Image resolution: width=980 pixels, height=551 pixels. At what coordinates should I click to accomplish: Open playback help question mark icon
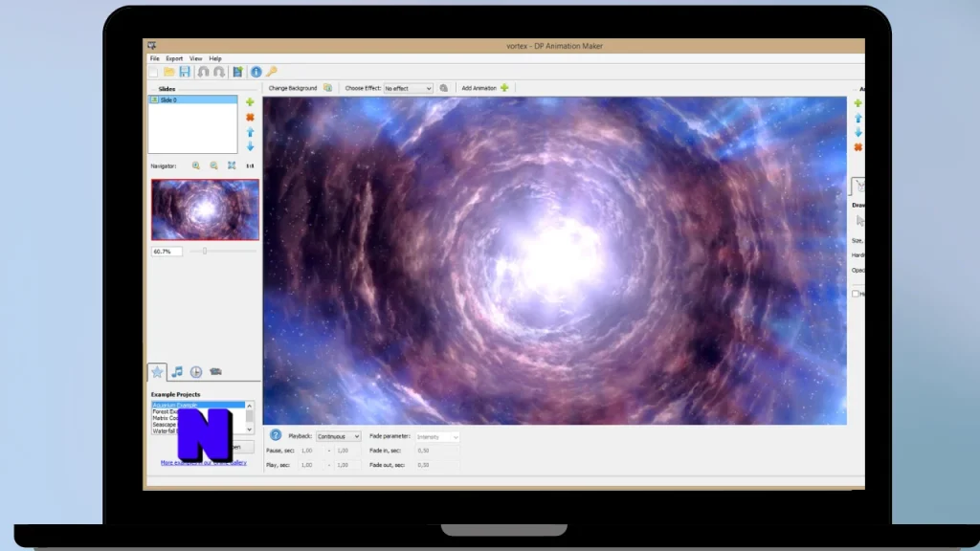275,435
